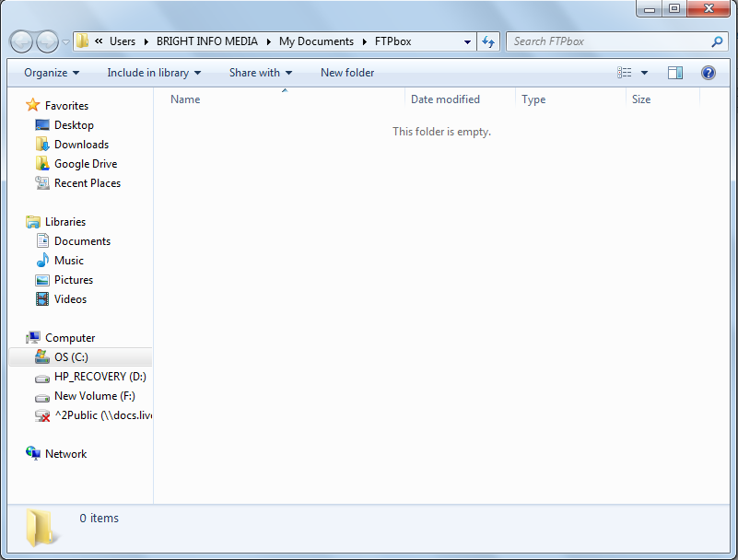Click the Videos filmstrip icon

coord(42,298)
